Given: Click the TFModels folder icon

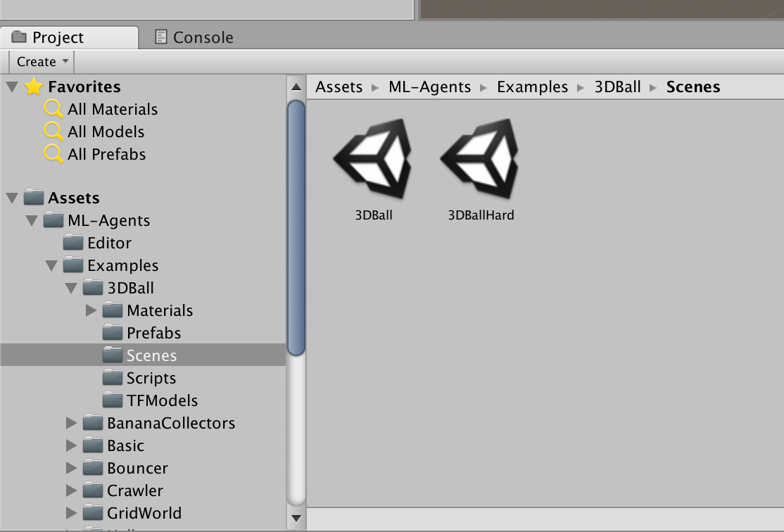Looking at the screenshot, I should coord(113,400).
